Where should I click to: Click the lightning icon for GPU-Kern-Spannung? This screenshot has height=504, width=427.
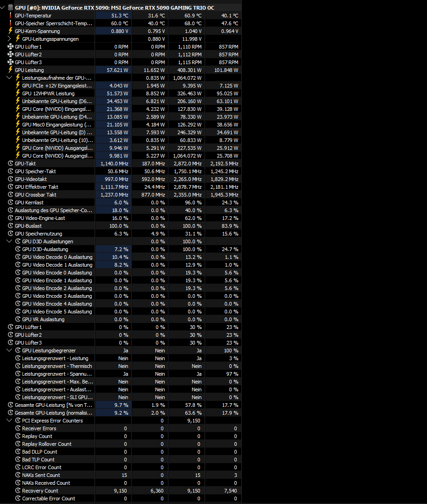click(x=10, y=31)
